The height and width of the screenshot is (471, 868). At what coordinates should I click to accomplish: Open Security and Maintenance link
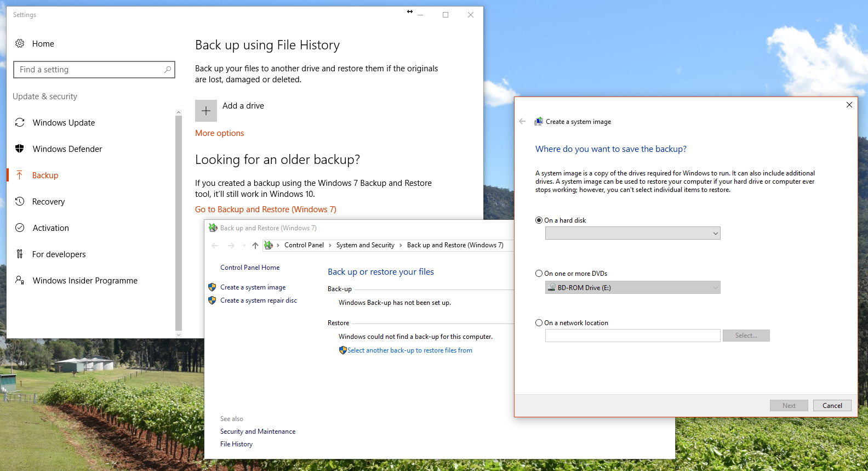pyautogui.click(x=258, y=431)
